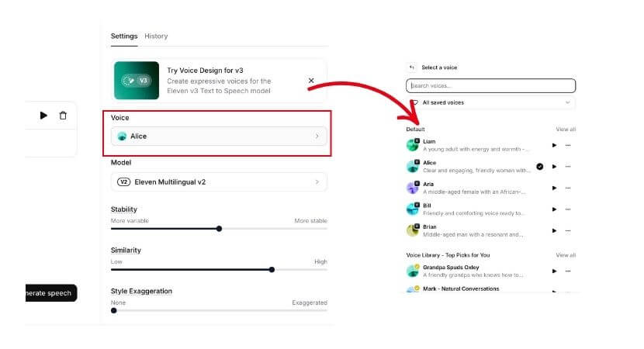
Task: Dismiss the Voice Design for v3 banner
Action: point(311,81)
